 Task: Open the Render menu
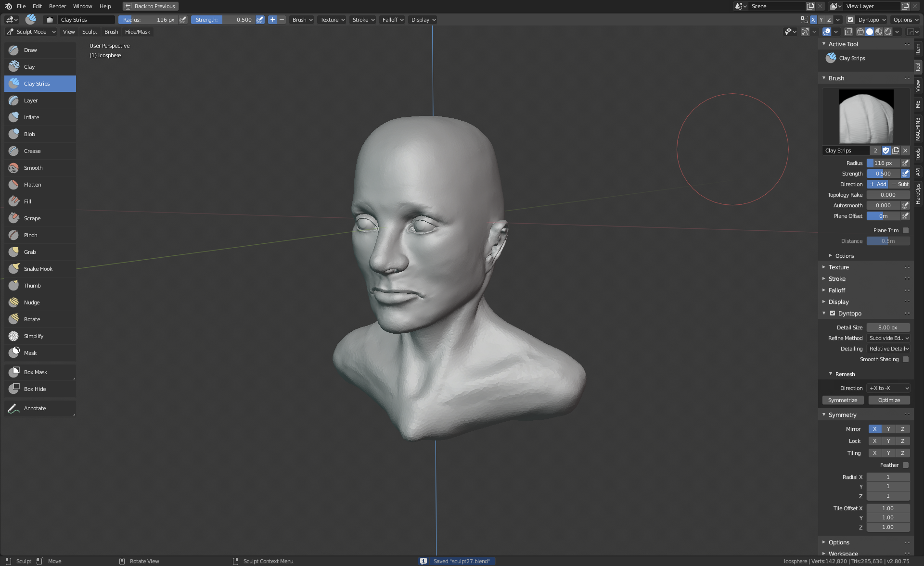coord(57,6)
